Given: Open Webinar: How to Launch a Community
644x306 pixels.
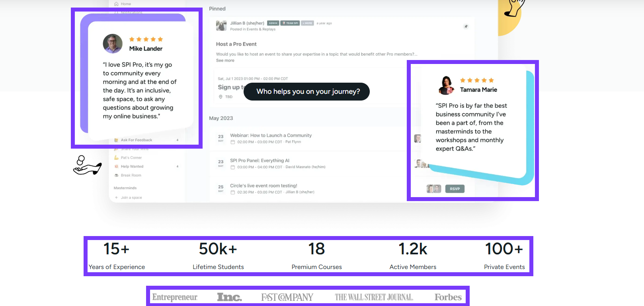Looking at the screenshot, I should point(271,136).
